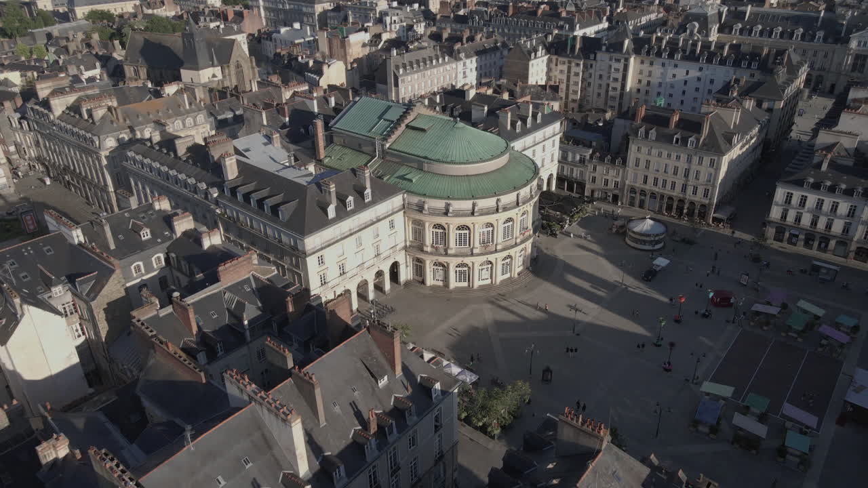868x488 pixels.
Task: Click the green trees in the top-left corner
Action: 20,20
